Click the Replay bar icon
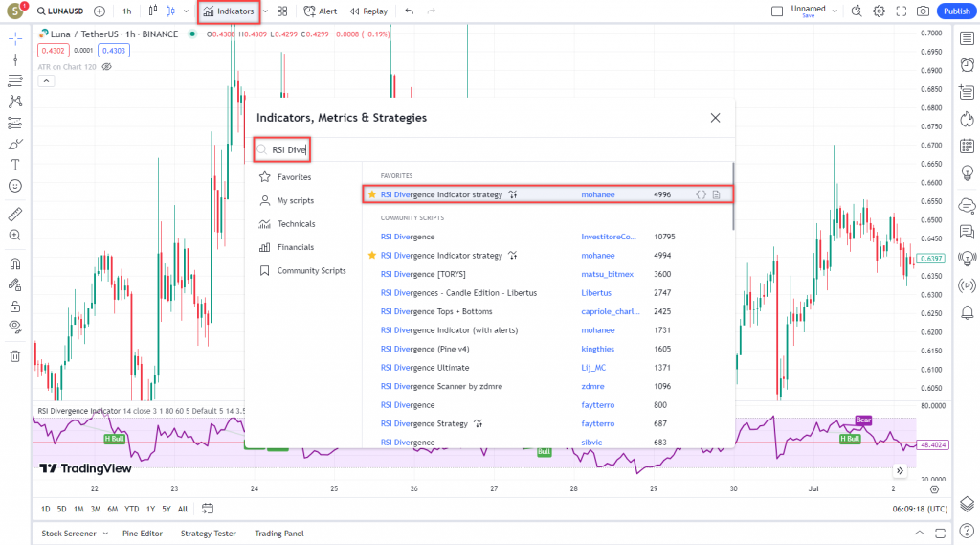This screenshot has height=545, width=980. [368, 11]
